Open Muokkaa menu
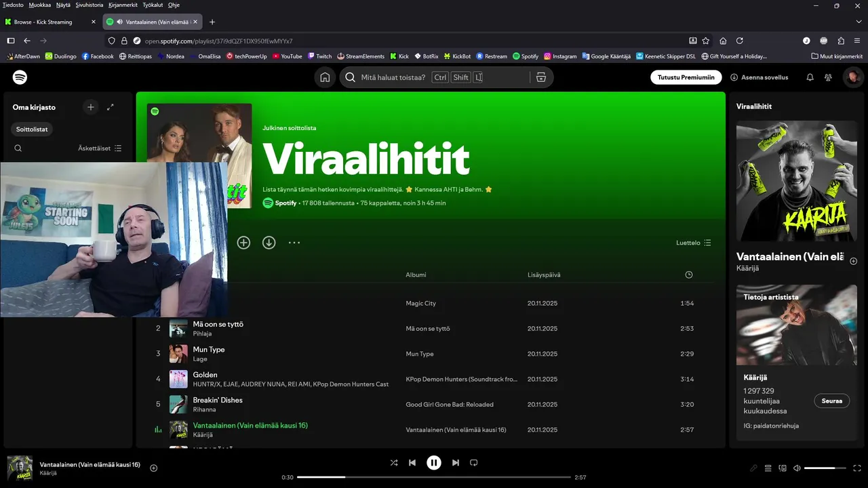 tap(40, 5)
